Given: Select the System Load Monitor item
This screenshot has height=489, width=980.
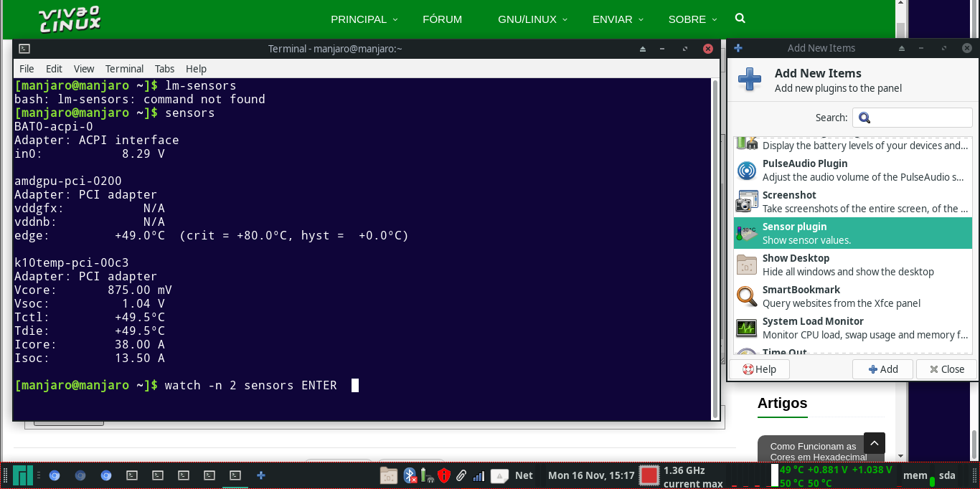Looking at the screenshot, I should pyautogui.click(x=852, y=328).
